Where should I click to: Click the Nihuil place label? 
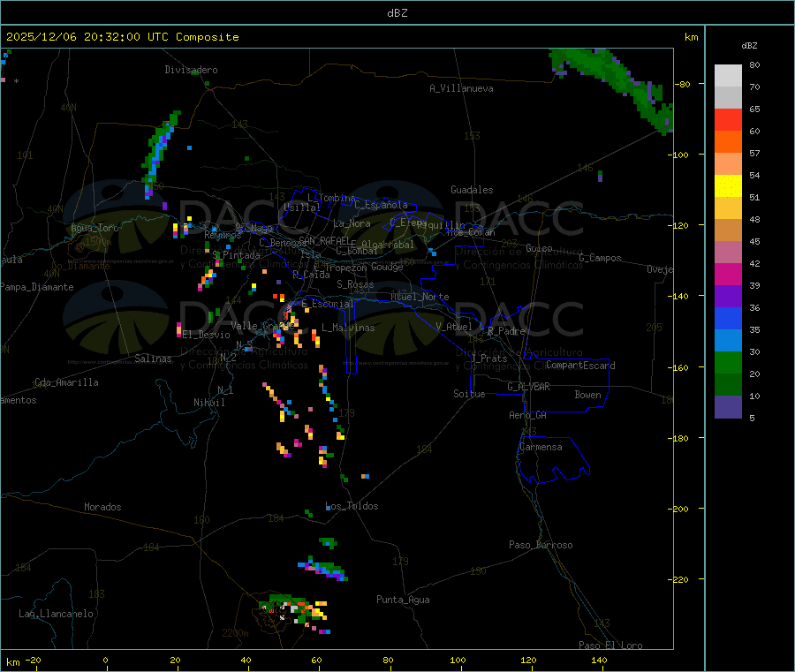(208, 403)
